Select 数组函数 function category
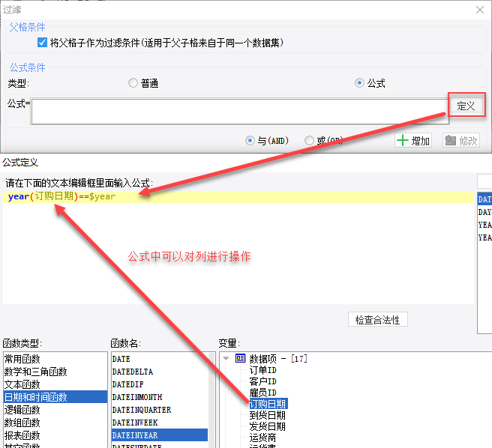The width and height of the screenshot is (492, 448). click(x=55, y=423)
